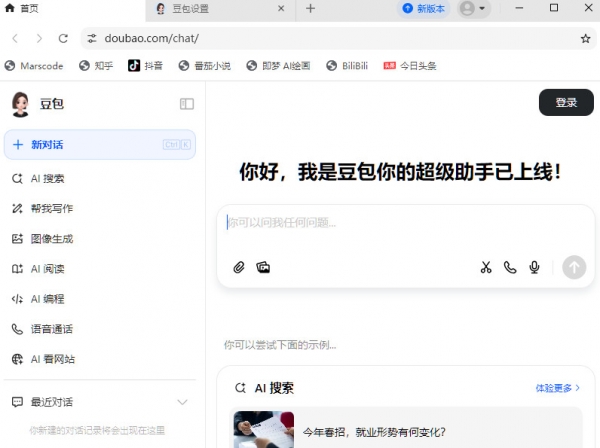Click the AI 编程 code brackets icon
600x448 pixels.
coord(18,299)
